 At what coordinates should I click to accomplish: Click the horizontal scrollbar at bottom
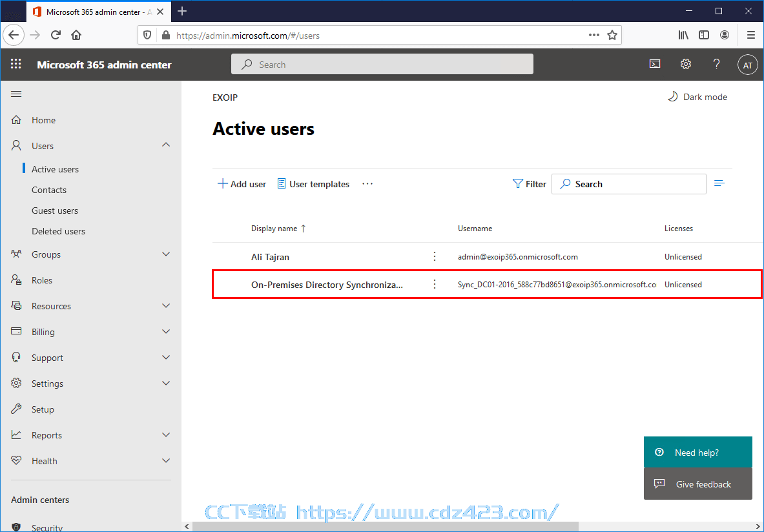point(385,527)
